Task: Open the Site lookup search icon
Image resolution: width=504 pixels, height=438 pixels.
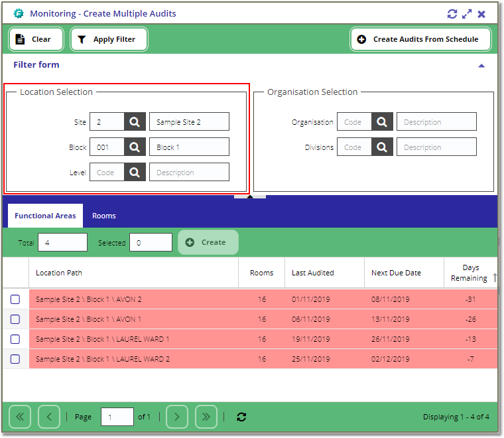Action: click(135, 121)
